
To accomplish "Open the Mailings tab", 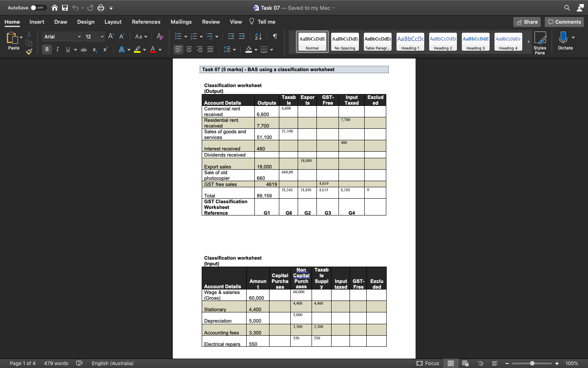I will (181, 22).
